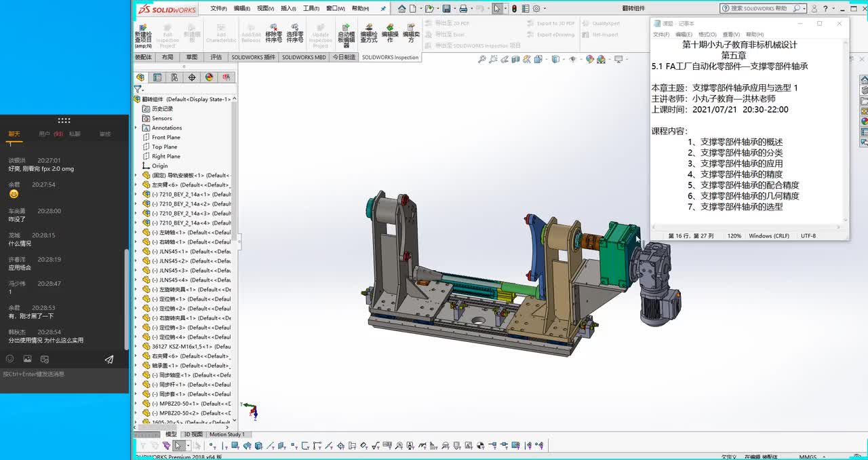
Task: Click 编辑检查方式 ribbon icon
Action: [x=369, y=33]
